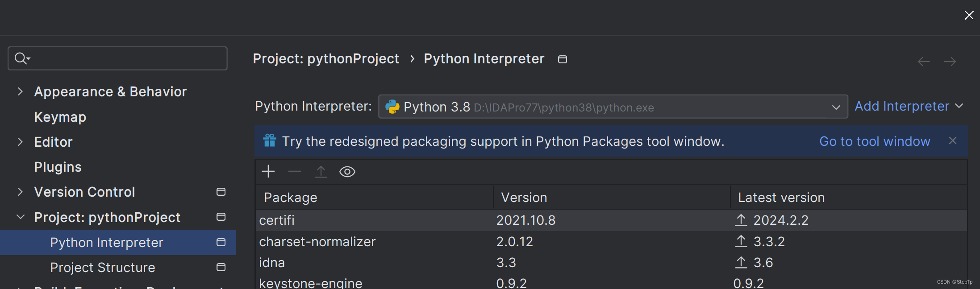Select Plugins in settings tree
Viewport: 980px width, 289px height.
(x=58, y=167)
